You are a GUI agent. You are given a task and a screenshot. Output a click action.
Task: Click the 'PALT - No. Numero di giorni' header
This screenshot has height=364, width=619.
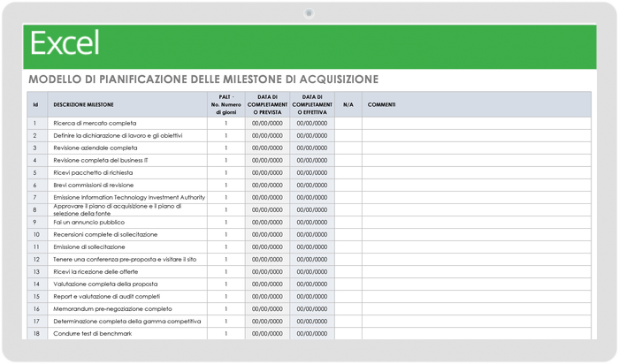point(225,104)
